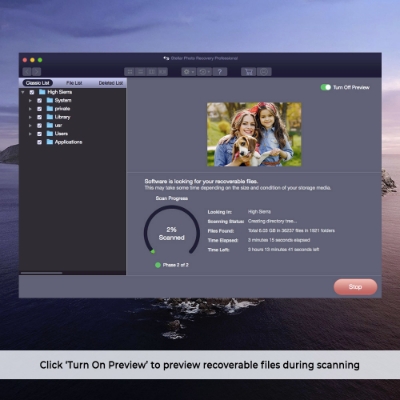
Task: Switch to list view icon
Action: click(141, 72)
